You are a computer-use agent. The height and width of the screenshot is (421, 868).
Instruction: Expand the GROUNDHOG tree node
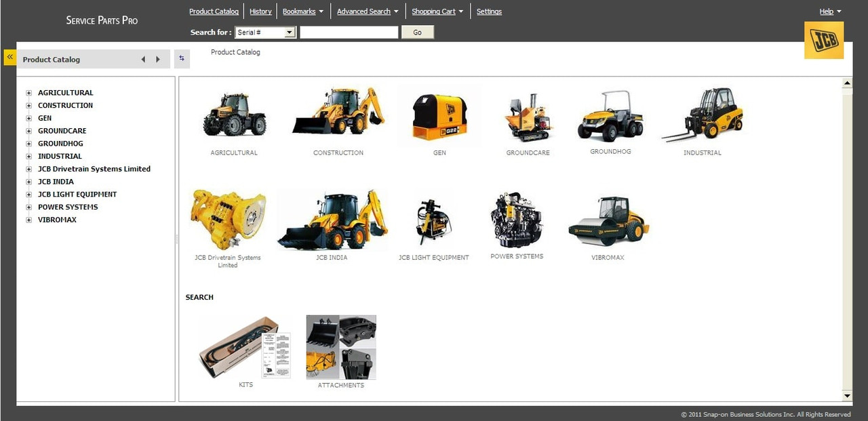click(x=28, y=144)
